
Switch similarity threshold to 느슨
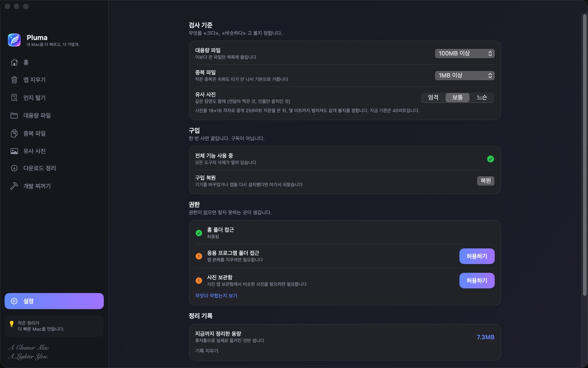(x=481, y=98)
